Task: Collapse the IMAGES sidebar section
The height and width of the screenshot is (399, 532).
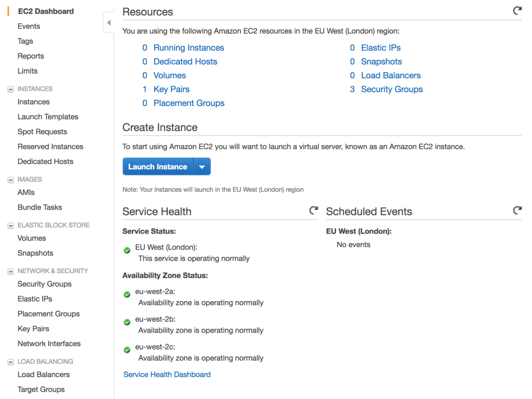Action: click(11, 180)
